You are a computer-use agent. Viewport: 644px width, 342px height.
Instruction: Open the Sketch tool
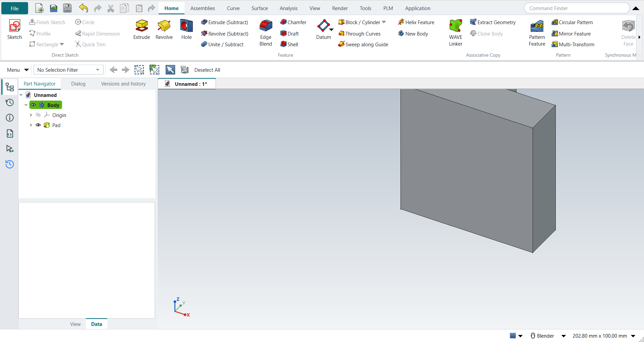14,30
